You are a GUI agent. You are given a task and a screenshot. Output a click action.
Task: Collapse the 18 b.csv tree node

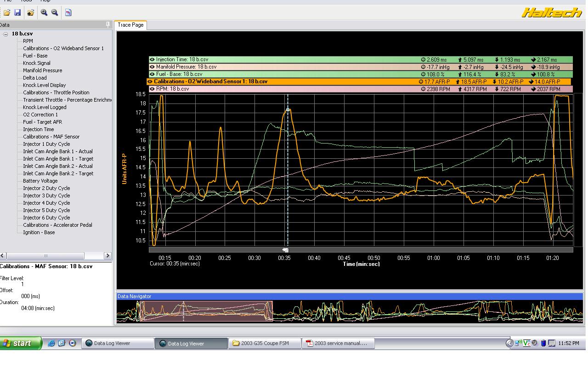(6, 34)
